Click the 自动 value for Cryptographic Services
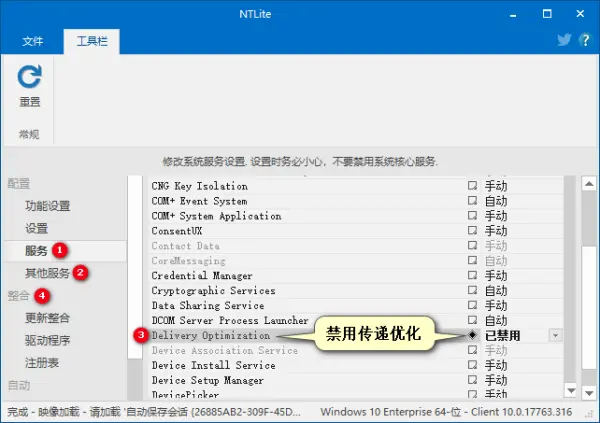Screen dimensions: 600x423 (x=496, y=291)
